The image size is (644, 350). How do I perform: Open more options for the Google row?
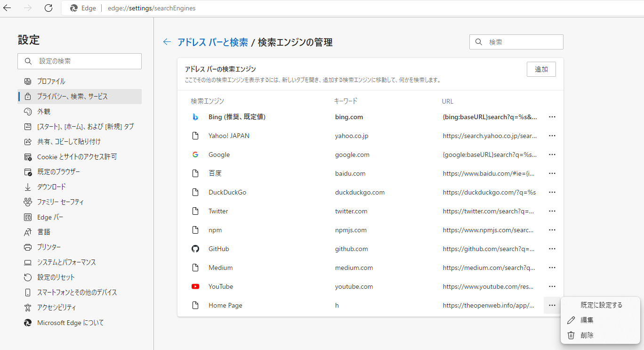552,155
